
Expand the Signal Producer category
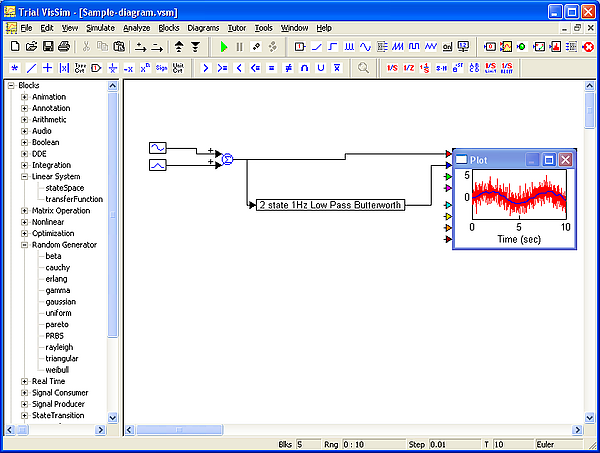[24, 404]
